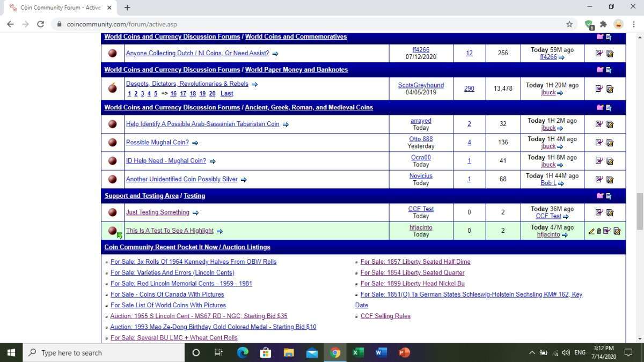Open the 'Testing' forum link in Support header

pyautogui.click(x=194, y=196)
